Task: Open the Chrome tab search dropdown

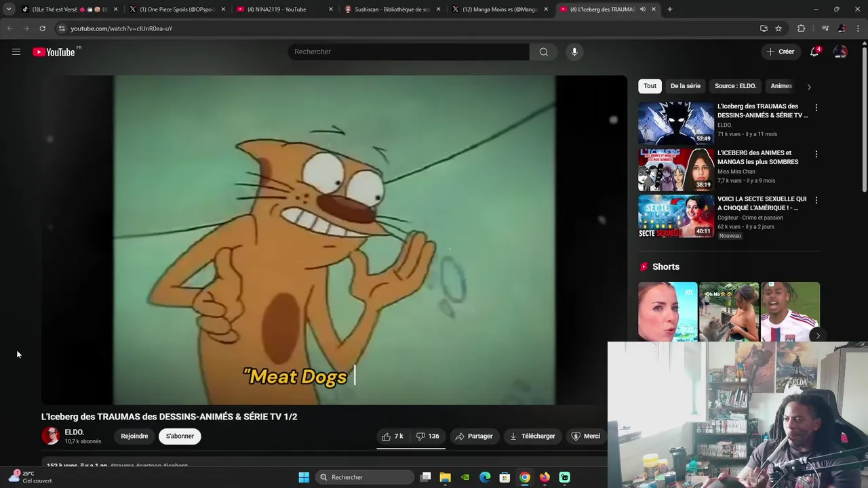Action: 8,9
